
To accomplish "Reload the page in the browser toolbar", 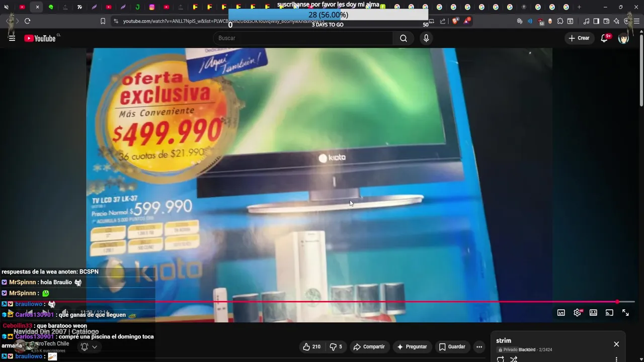I will [27, 21].
